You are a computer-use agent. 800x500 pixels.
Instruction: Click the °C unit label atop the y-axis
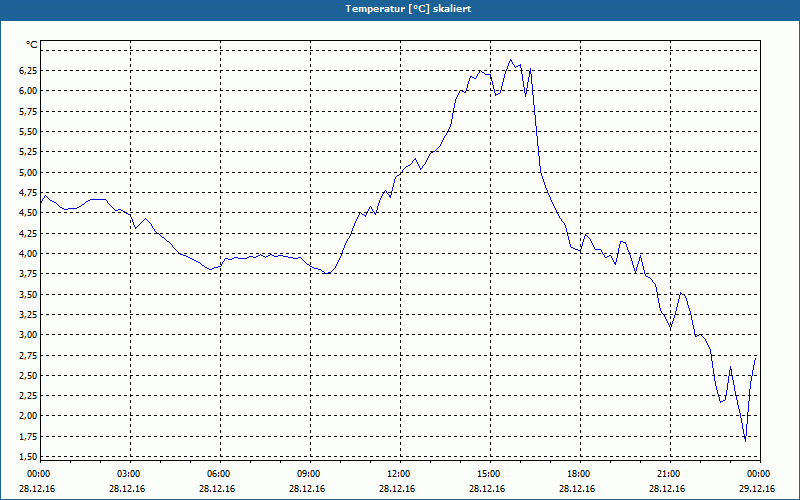tap(32, 45)
